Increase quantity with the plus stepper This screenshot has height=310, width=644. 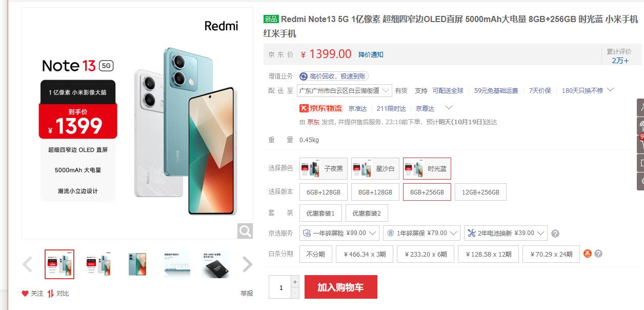(x=295, y=282)
